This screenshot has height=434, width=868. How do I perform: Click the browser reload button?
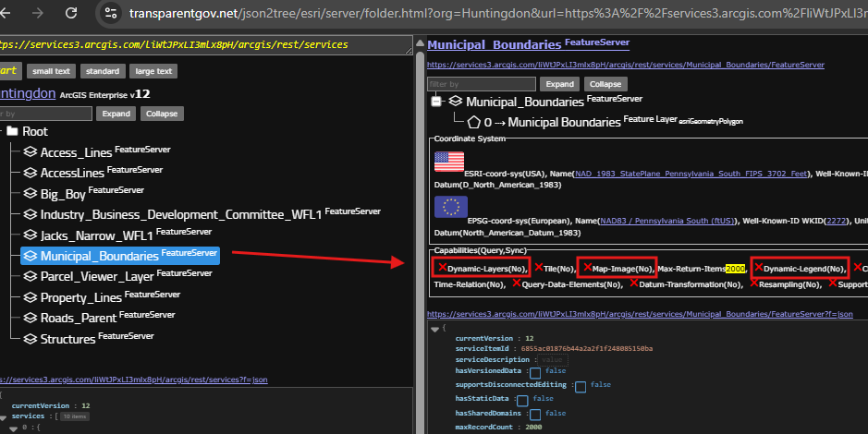coord(71,13)
